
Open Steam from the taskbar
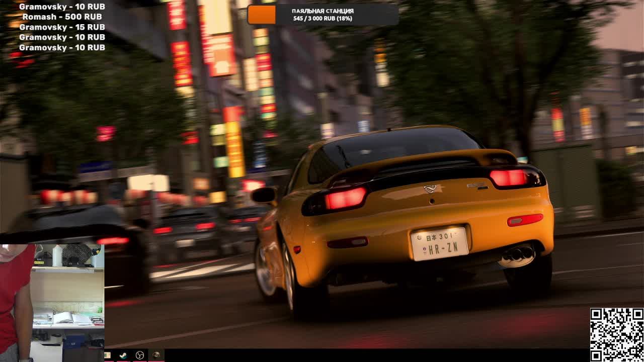click(x=122, y=355)
